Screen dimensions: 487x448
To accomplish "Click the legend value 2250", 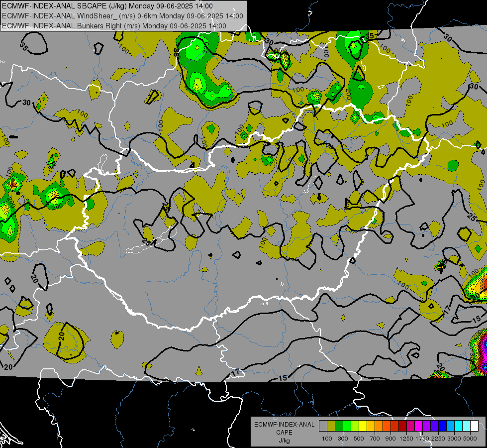I will pyautogui.click(x=438, y=439).
